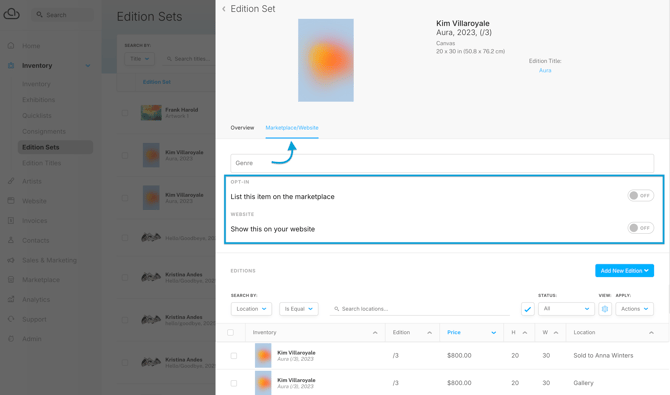The height and width of the screenshot is (395, 670).
Task: Check the Gallery location row checkbox
Action: point(234,383)
